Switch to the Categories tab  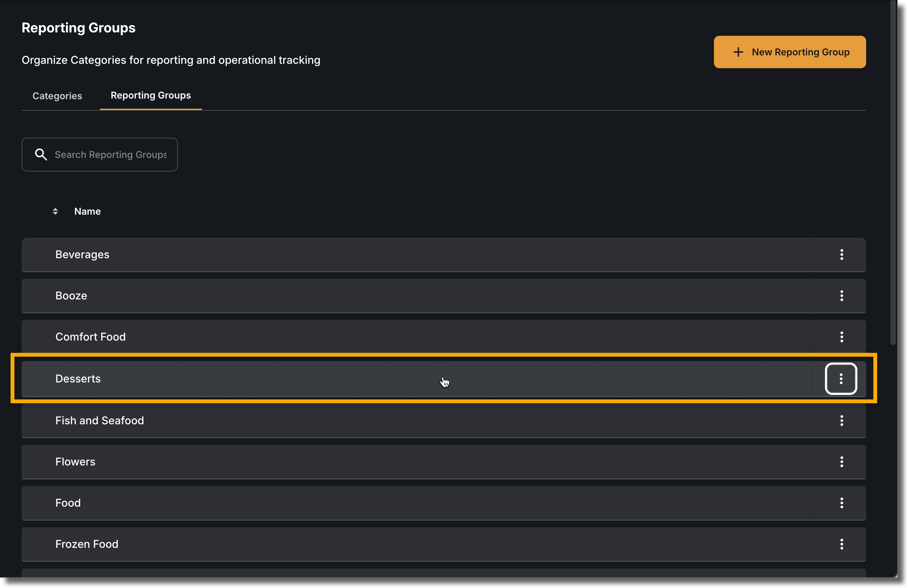click(x=57, y=96)
